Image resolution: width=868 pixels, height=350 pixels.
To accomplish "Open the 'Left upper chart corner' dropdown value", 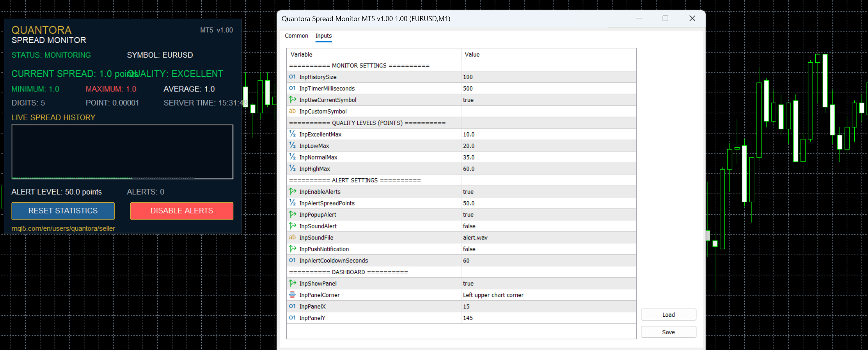I will tap(548, 295).
